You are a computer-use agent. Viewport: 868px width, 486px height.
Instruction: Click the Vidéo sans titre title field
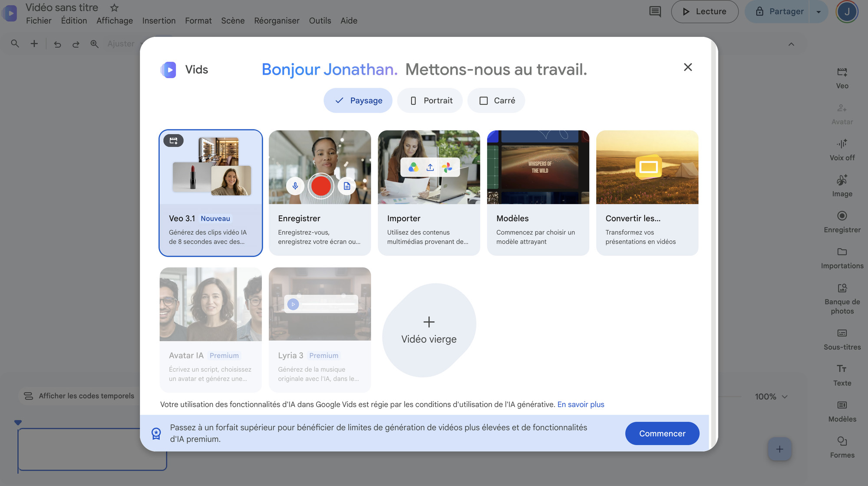point(62,7)
